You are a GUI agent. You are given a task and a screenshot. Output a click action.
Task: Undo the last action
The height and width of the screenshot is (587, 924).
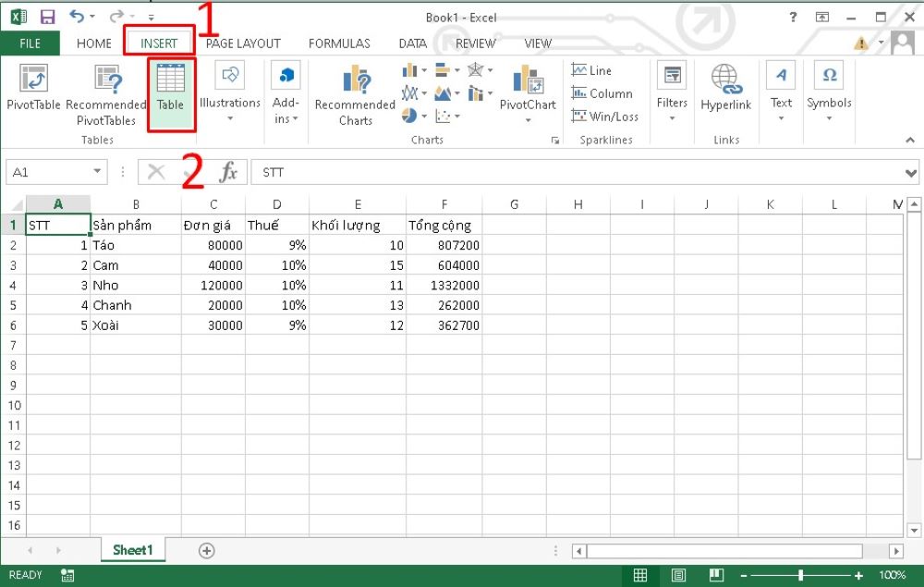coord(77,16)
